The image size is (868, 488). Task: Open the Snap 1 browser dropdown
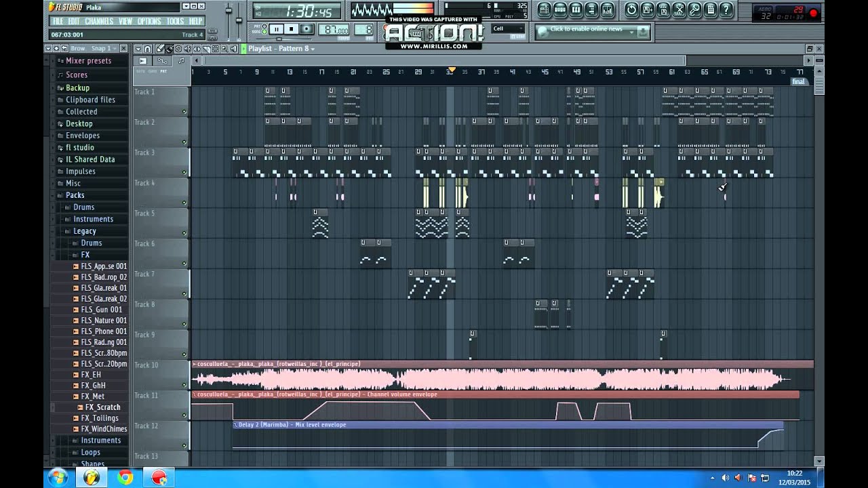click(104, 49)
